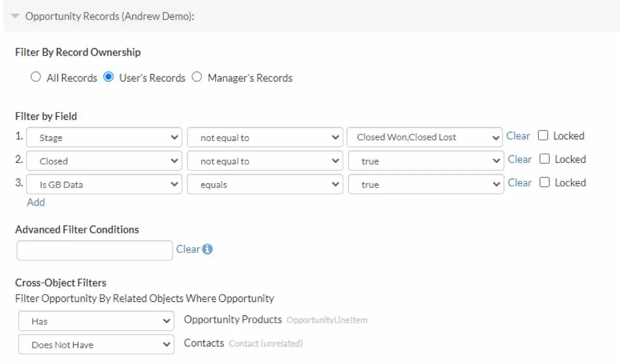This screenshot has height=364, width=620.
Task: Click the Opportunity Products label
Action: click(233, 319)
